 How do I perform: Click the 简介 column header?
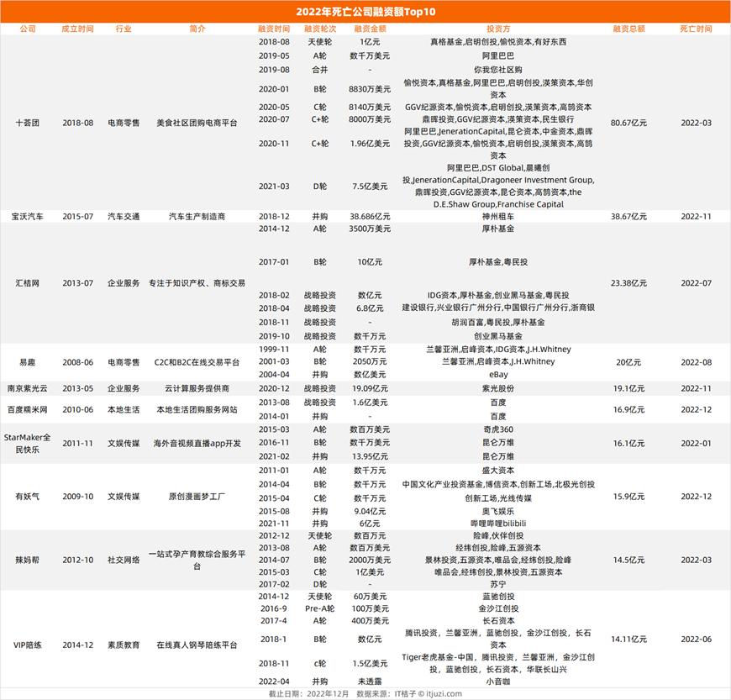coord(197,29)
